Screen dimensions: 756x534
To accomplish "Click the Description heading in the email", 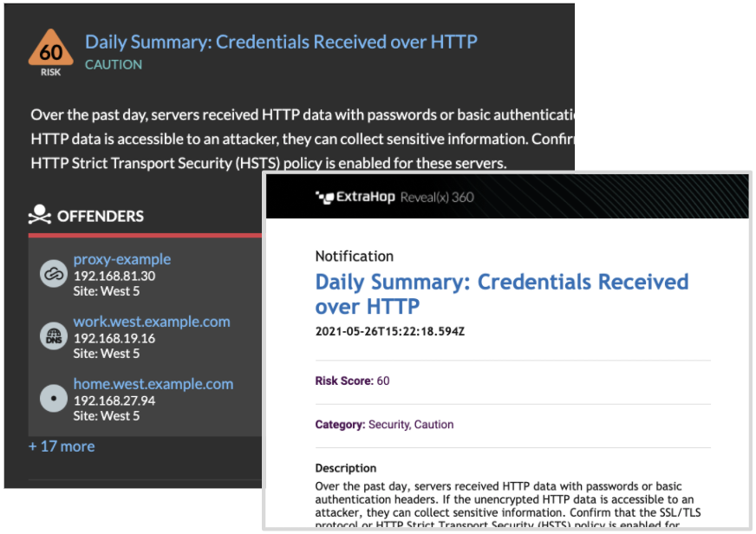I will (346, 468).
